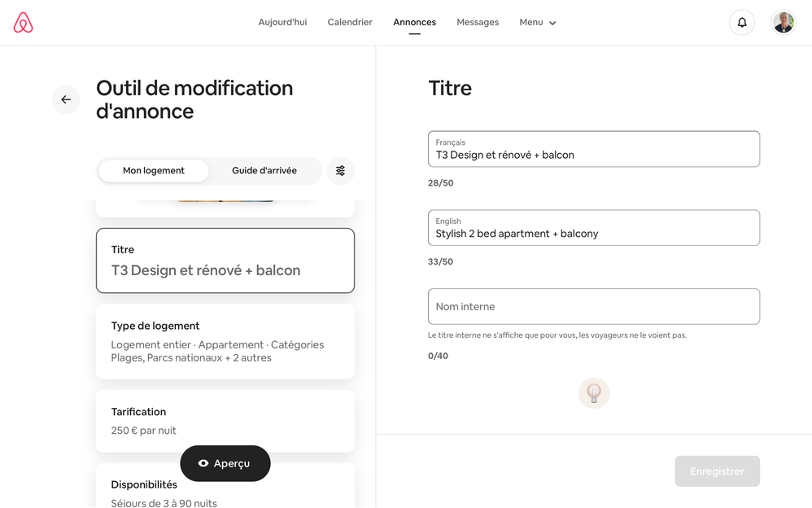Go back using the arrow button
812x508 pixels.
[x=66, y=99]
